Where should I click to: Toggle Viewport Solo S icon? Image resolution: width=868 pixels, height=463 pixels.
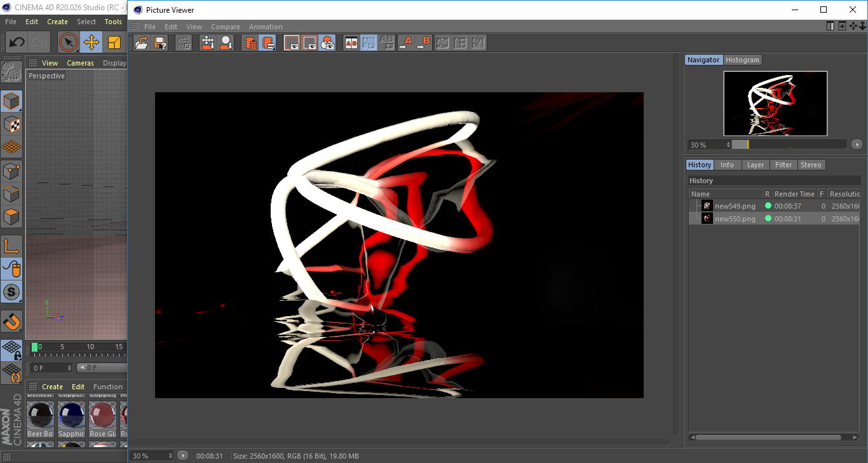pos(11,292)
